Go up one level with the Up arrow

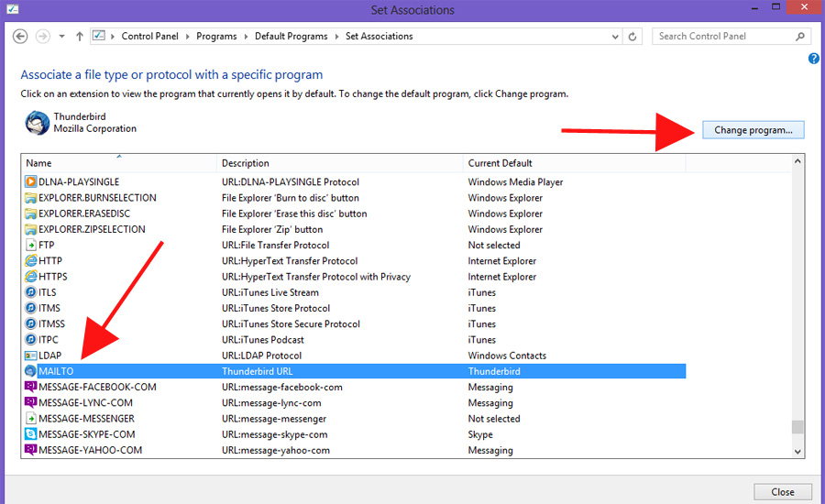[x=80, y=37]
